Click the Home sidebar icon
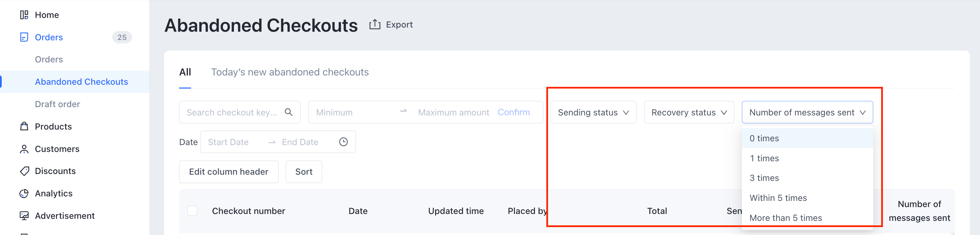This screenshot has width=980, height=235. coord(24,15)
